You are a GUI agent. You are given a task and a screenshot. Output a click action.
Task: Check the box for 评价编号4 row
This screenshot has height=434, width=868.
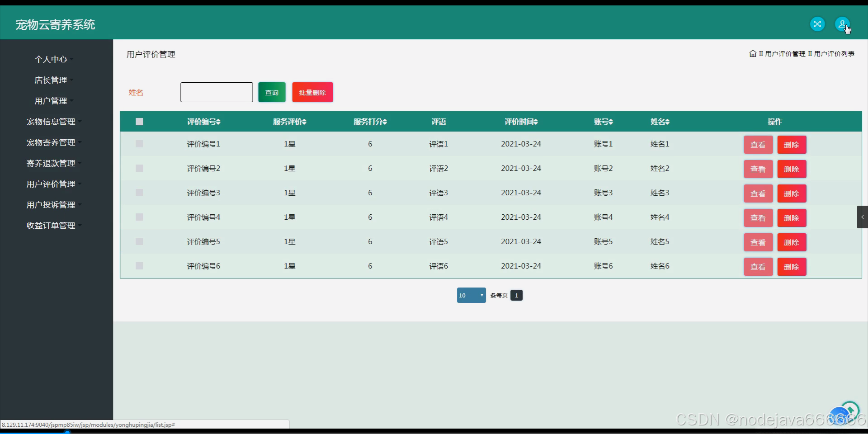click(x=139, y=217)
